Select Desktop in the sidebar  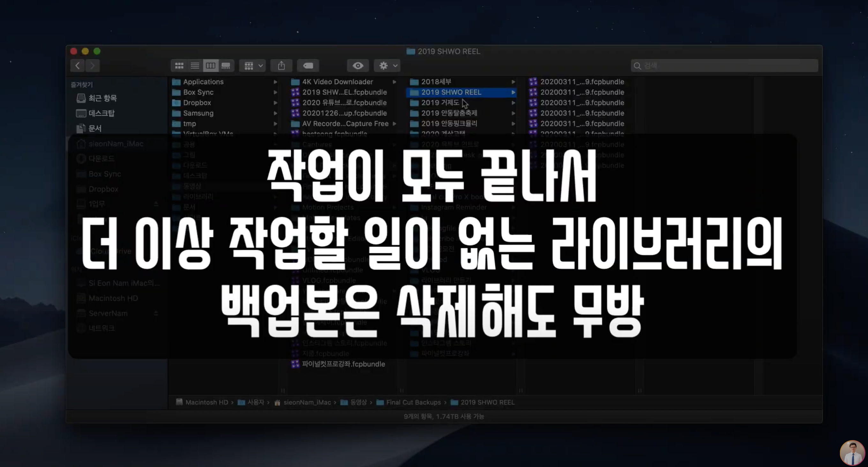(x=101, y=113)
